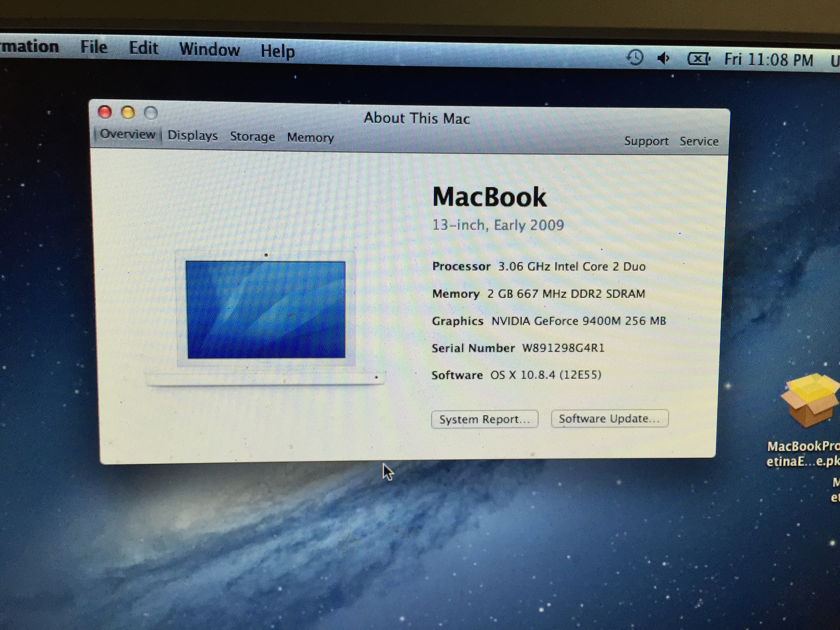
Task: Open the Help menu
Action: (x=278, y=51)
